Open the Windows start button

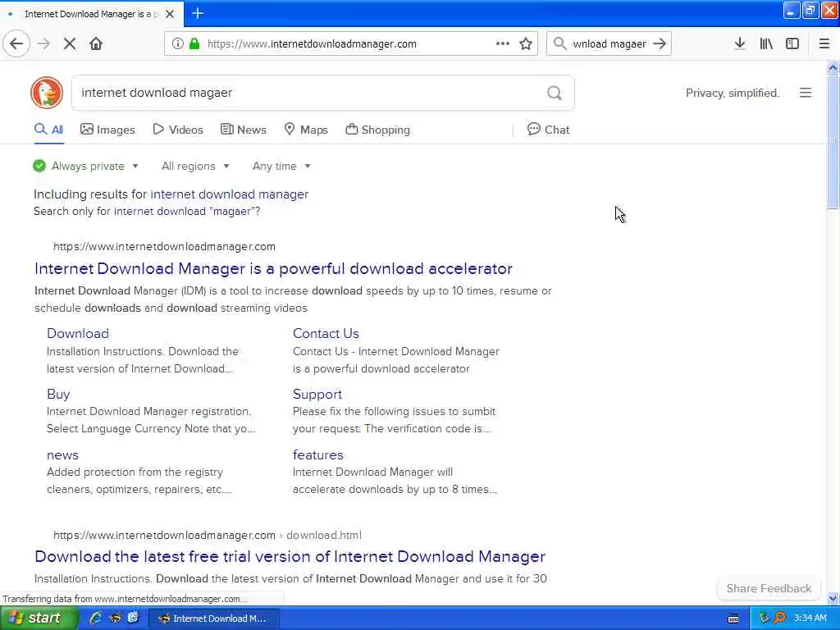pos(38,619)
